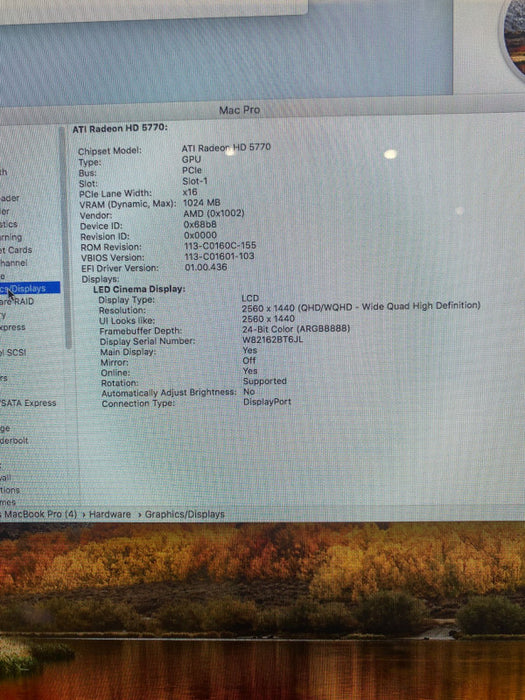
Task: Open the SATA Express sidebar entry
Action: 28,403
